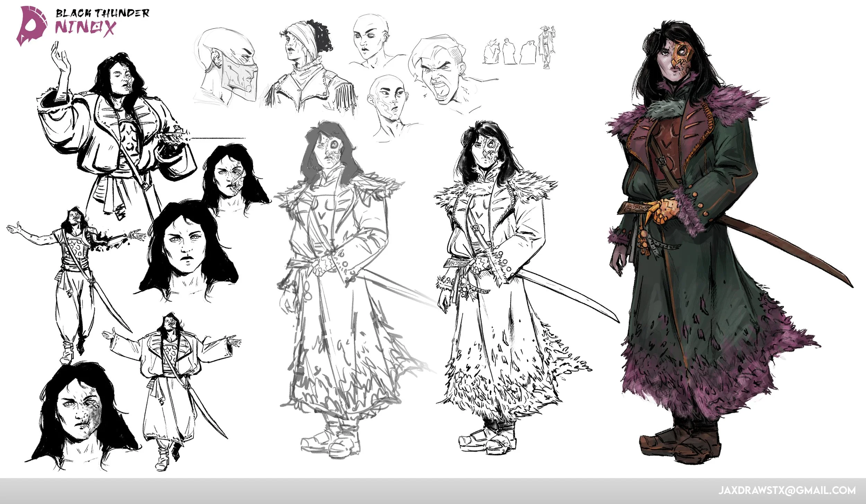Click the Black Thunder title text
The image size is (866, 504).
(x=102, y=13)
